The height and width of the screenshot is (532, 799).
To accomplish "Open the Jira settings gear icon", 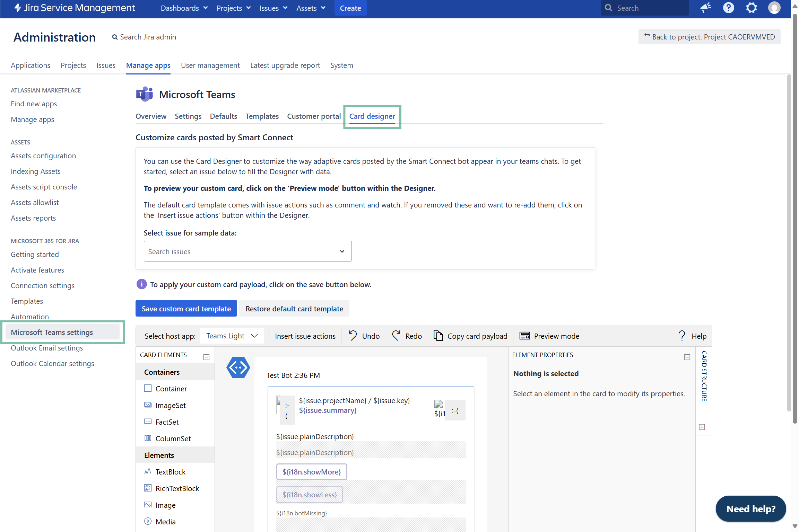I will (x=751, y=8).
